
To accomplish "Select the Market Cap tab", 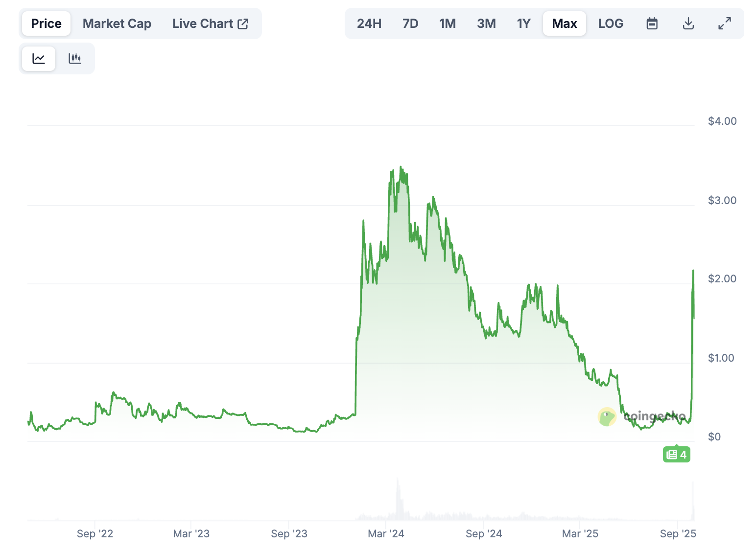I will [117, 23].
